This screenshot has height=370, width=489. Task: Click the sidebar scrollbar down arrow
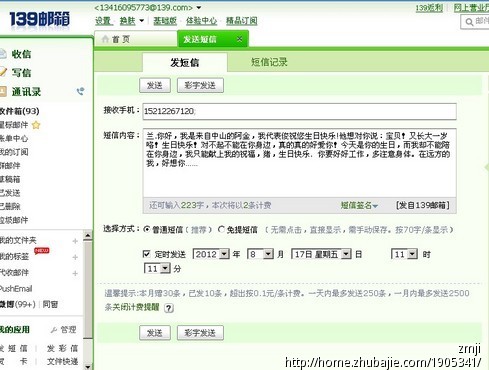click(x=87, y=366)
